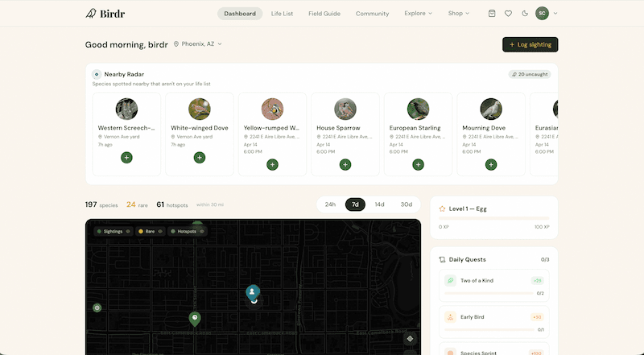Select the 7d time range
The height and width of the screenshot is (355, 644).
tap(355, 204)
